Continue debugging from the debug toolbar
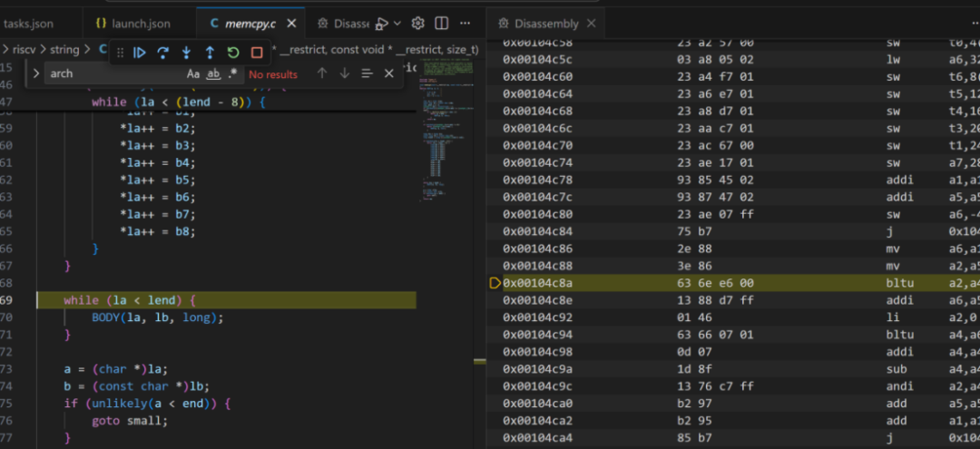The height and width of the screenshot is (449, 980). coord(140,54)
